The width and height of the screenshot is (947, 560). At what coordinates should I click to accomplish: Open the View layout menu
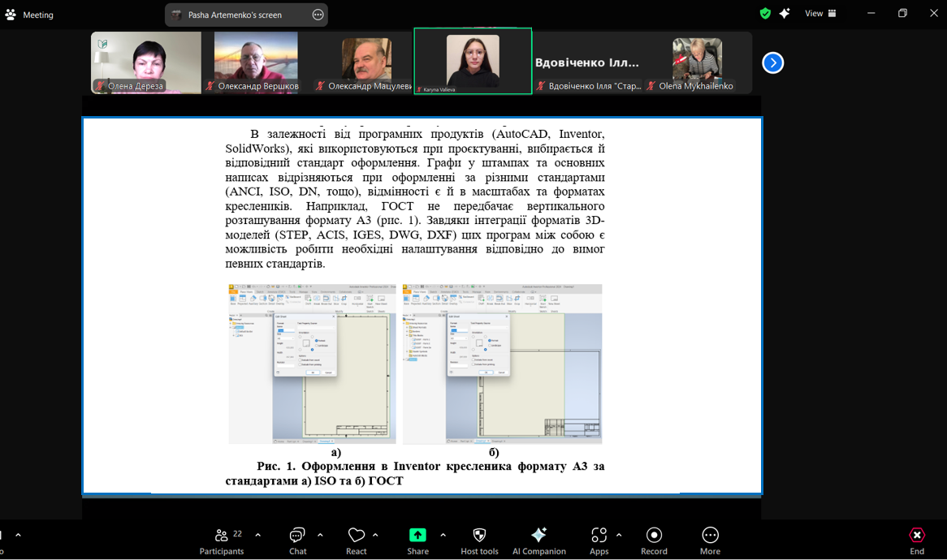[820, 13]
